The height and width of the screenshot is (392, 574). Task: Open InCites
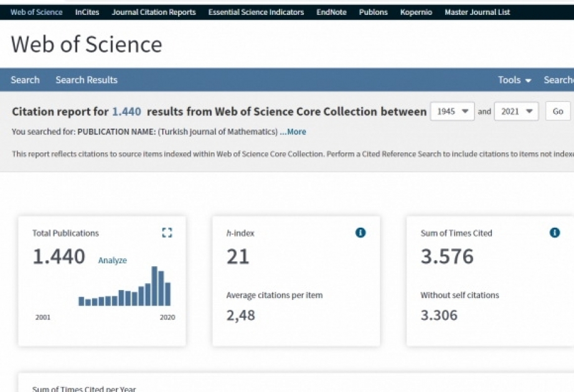87,12
